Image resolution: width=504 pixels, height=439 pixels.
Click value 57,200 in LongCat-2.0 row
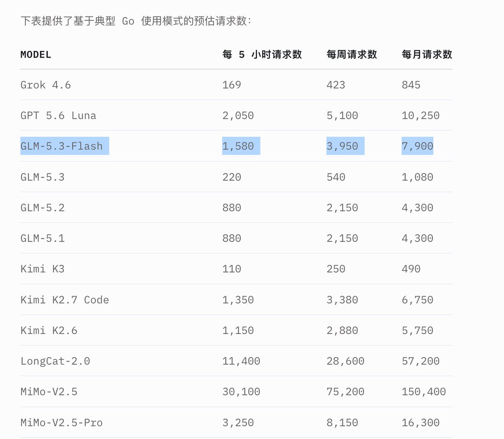(420, 361)
